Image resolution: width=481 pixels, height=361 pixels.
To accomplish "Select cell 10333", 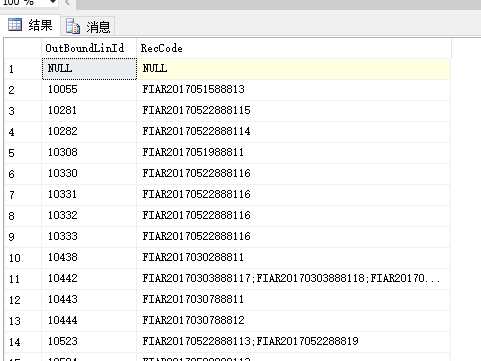I will tap(89, 237).
